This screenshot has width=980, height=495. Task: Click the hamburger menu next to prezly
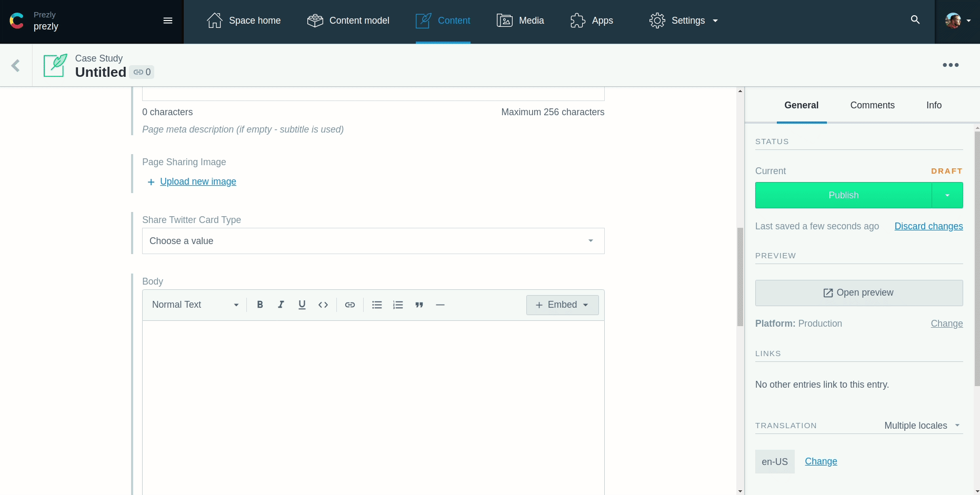168,21
